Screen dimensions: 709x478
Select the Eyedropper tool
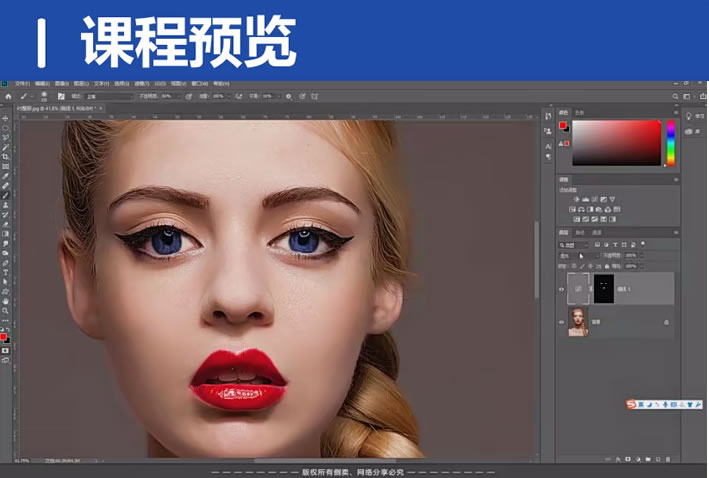coord(5,176)
